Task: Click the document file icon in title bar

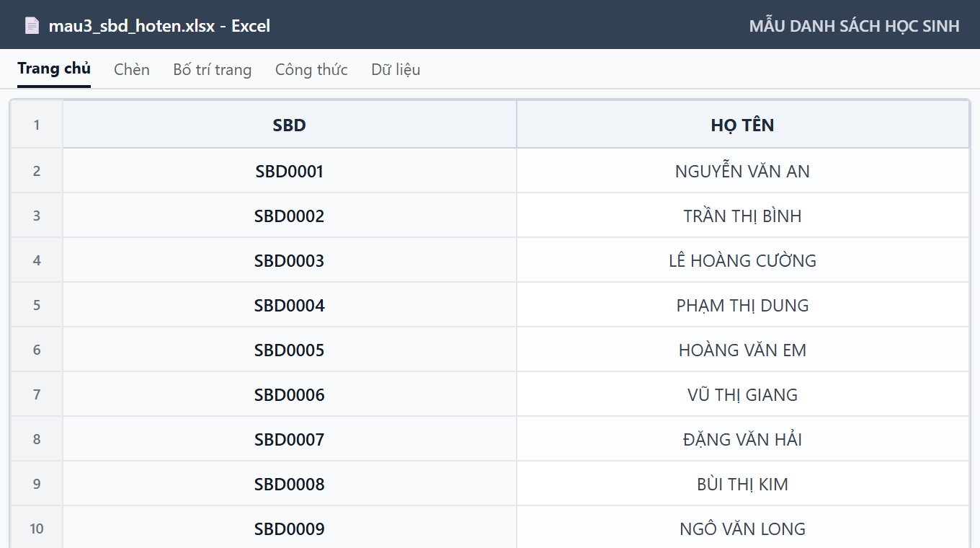Action: (x=32, y=26)
